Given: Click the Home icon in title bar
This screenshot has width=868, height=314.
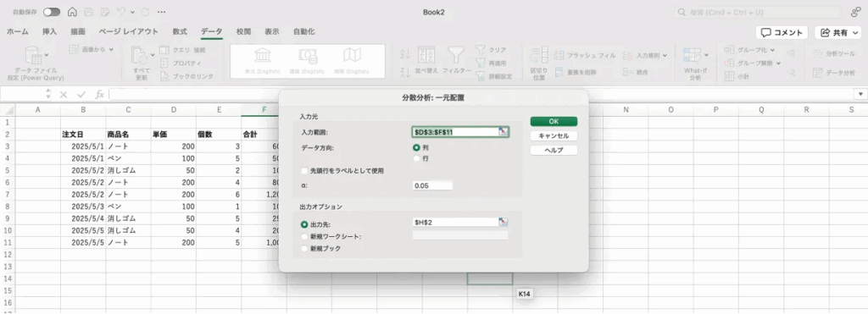Looking at the screenshot, I should click(72, 12).
